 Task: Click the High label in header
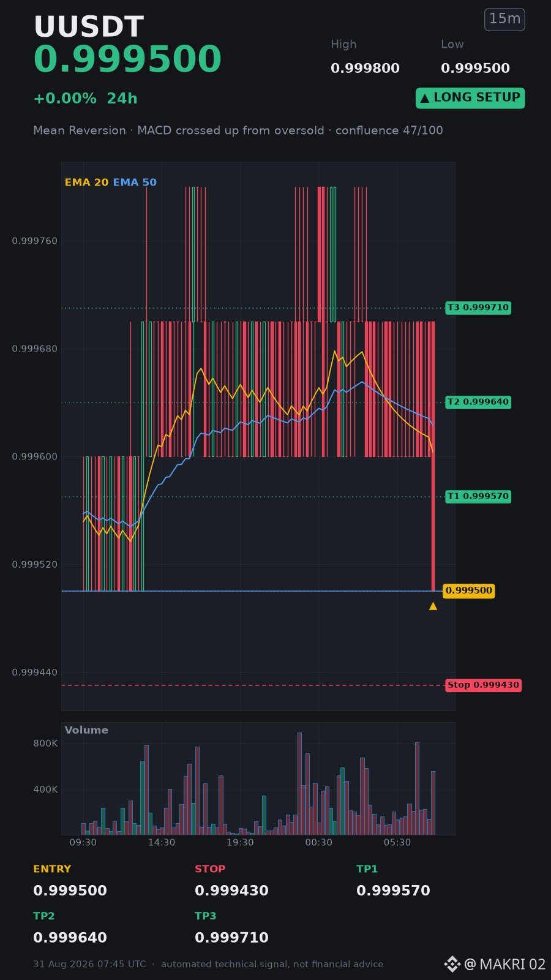coord(343,44)
